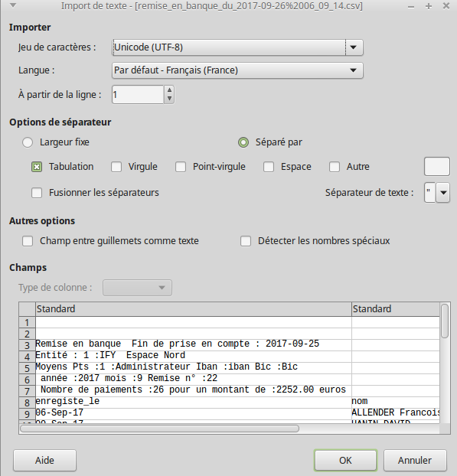Click the preview vertical scrollbar
The image size is (457, 476).
coord(445,321)
